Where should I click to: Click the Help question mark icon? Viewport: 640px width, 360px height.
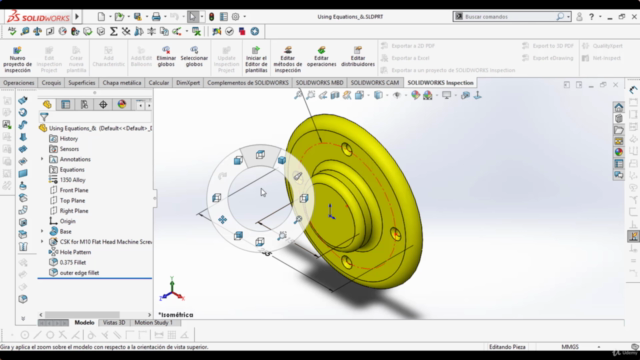click(x=591, y=17)
